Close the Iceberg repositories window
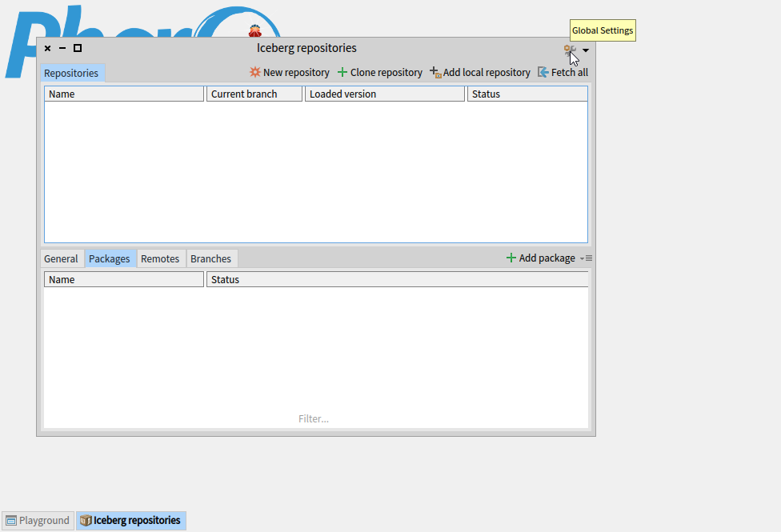Image resolution: width=781 pixels, height=532 pixels. click(x=47, y=48)
